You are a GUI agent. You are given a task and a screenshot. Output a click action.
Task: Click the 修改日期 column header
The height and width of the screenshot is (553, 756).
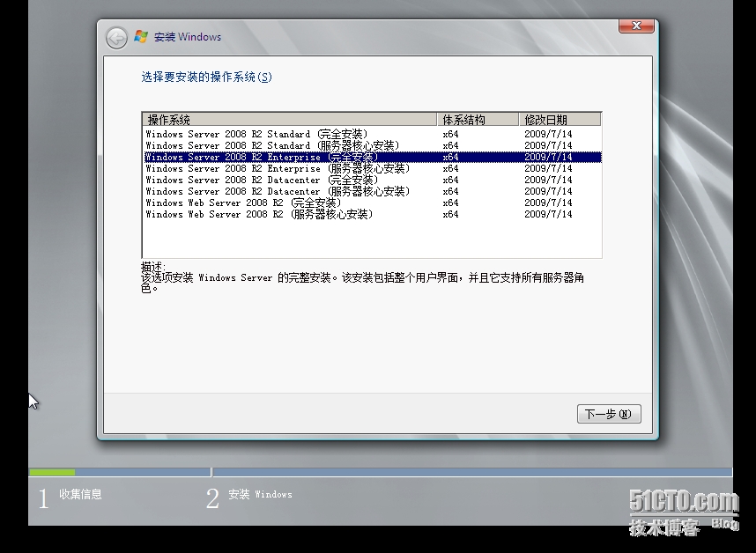coord(560,120)
